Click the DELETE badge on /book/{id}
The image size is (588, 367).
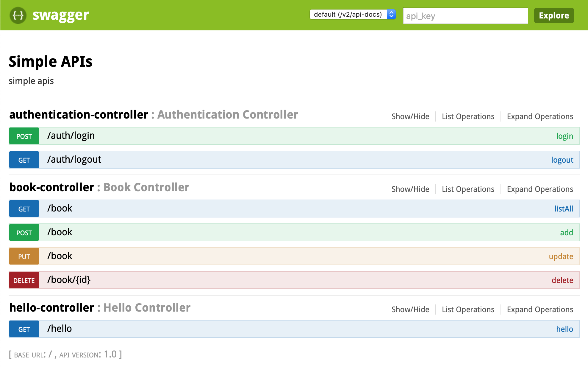(24, 280)
